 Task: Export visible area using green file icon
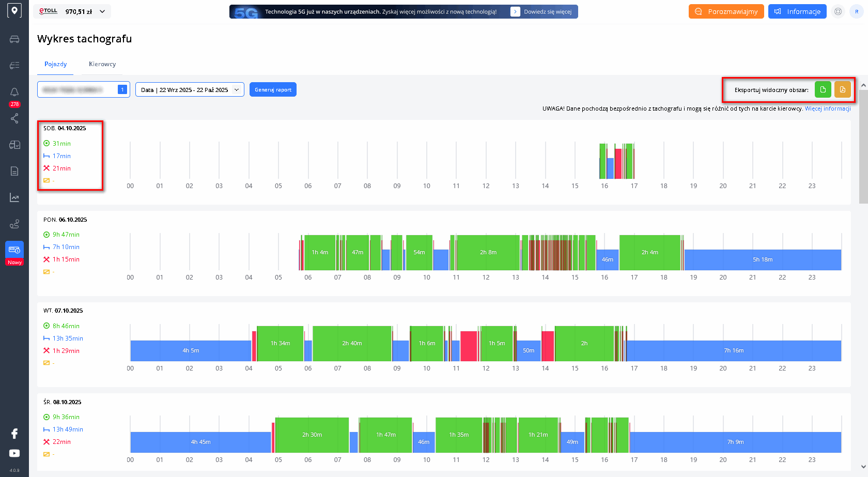tap(823, 89)
